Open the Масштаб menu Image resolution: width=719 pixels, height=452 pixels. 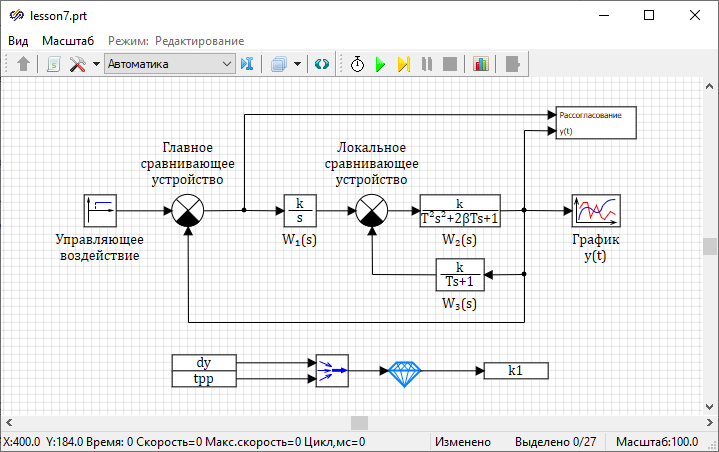[68, 41]
